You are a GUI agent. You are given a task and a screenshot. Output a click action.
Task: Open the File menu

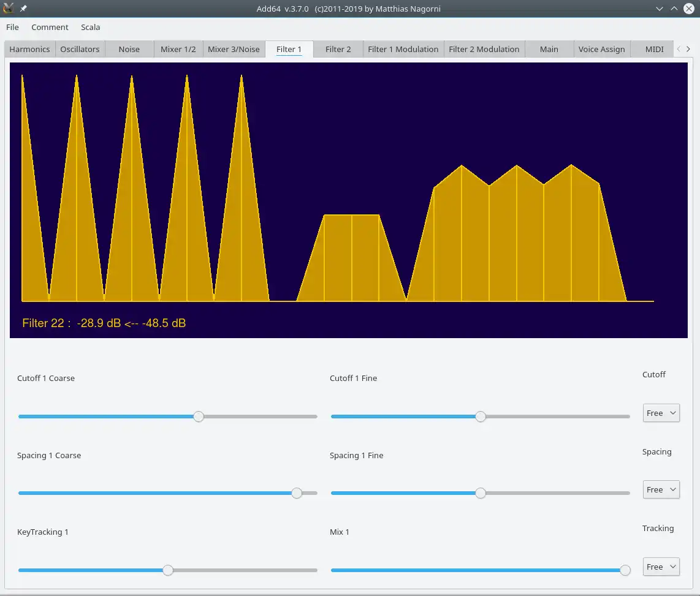pyautogui.click(x=12, y=27)
